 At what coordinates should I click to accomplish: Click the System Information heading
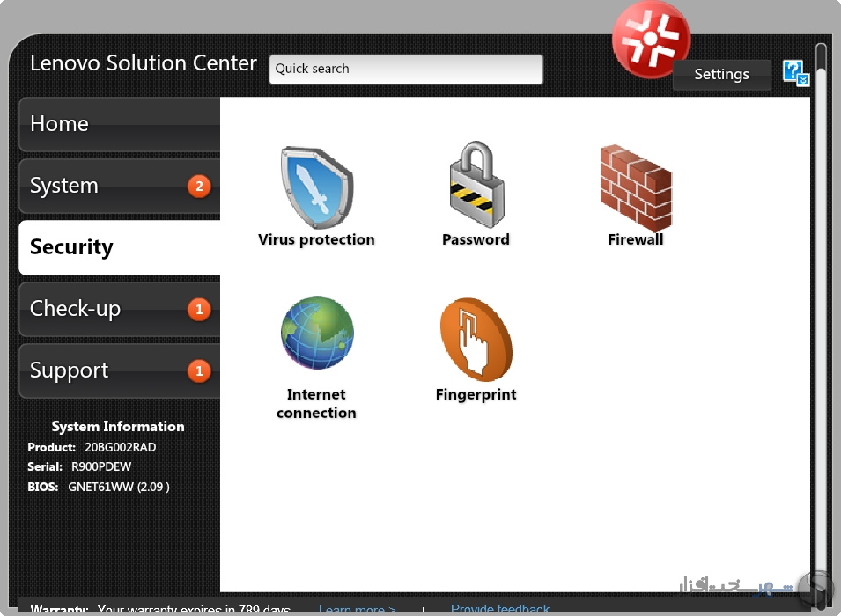click(x=118, y=427)
